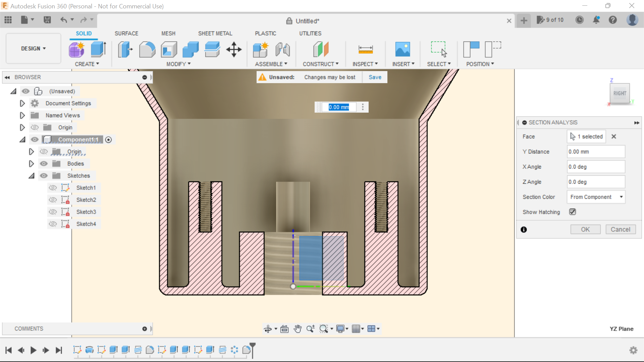Disable the Show Hatching checkbox
This screenshot has height=362, width=644.
tap(572, 212)
